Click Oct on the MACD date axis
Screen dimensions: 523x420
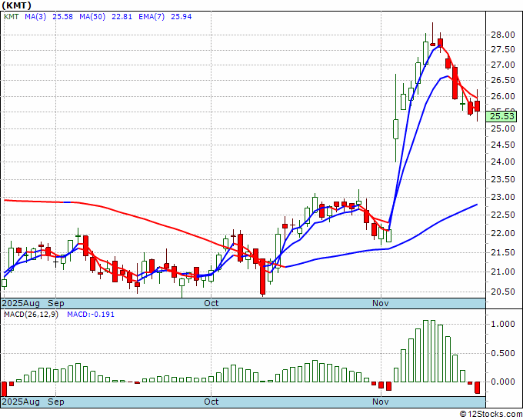212,402
